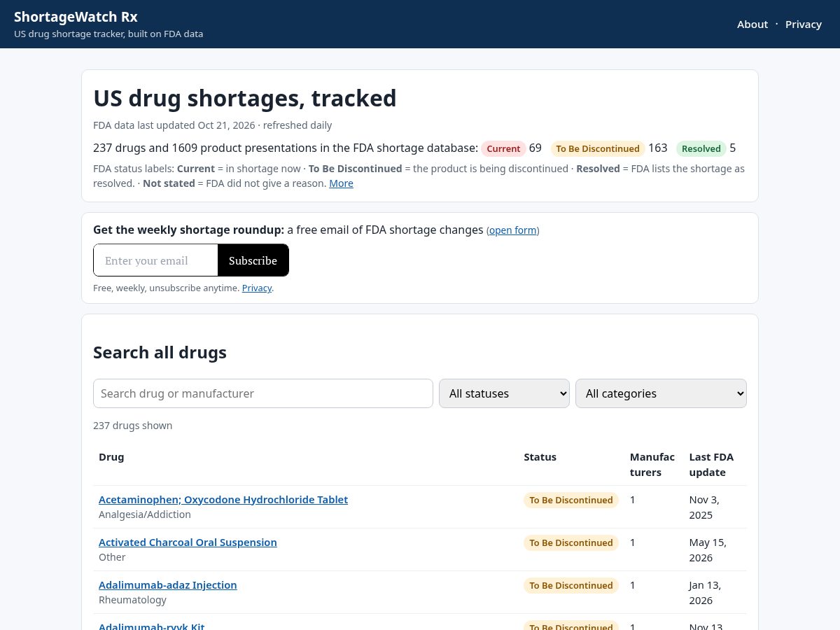Click status badge in Adalimumab-adaz row
The image size is (840, 630).
tap(571, 586)
